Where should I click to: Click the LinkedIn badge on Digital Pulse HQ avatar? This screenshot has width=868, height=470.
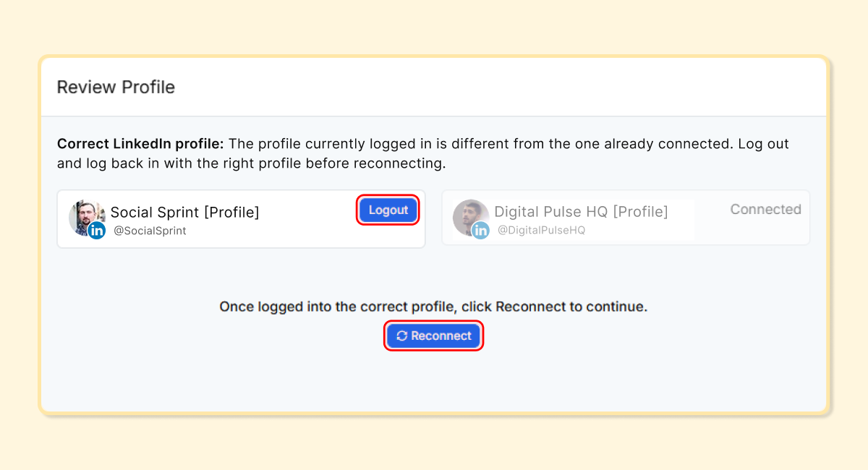(480, 230)
